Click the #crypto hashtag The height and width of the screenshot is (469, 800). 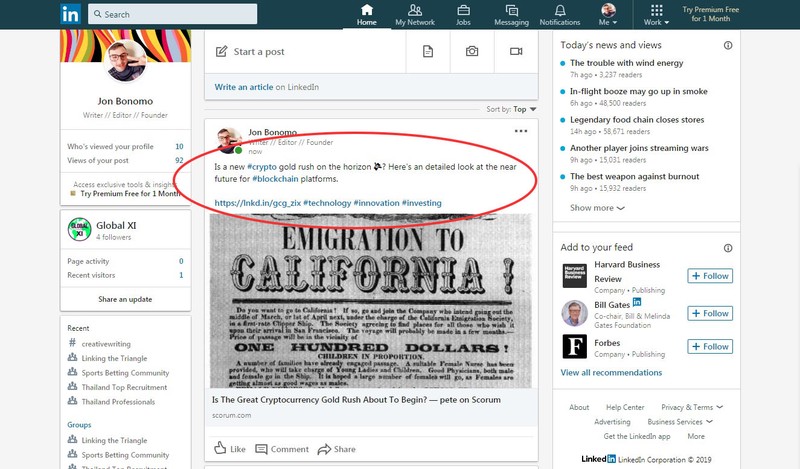pyautogui.click(x=262, y=167)
